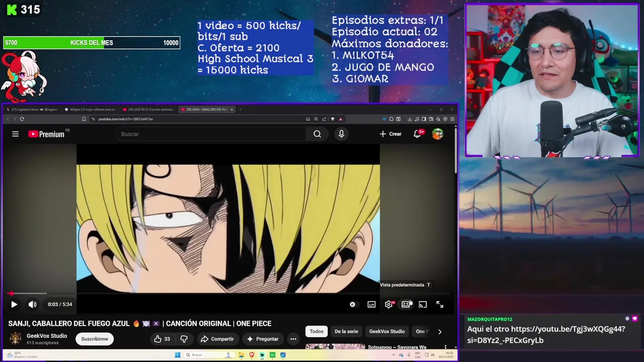Select the GeekVox Studio filter chip
Screen dimensions: 644x362
coord(387,331)
